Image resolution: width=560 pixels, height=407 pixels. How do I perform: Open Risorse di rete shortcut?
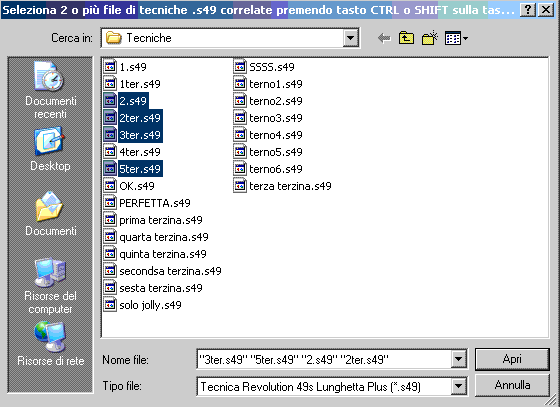point(50,344)
